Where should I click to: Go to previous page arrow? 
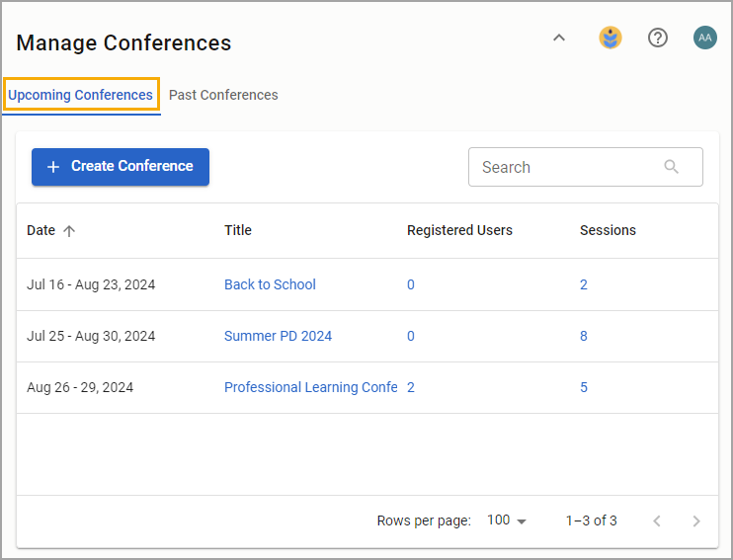pos(657,520)
